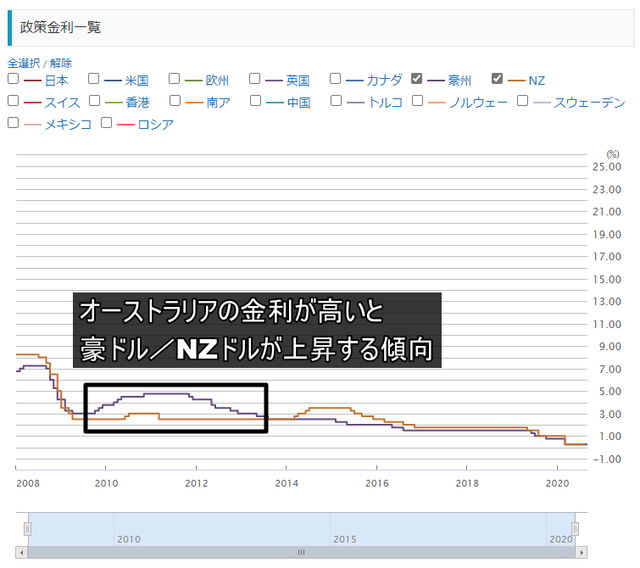The image size is (640, 568).
Task: Click the 米国 legend label
Action: 137,80
